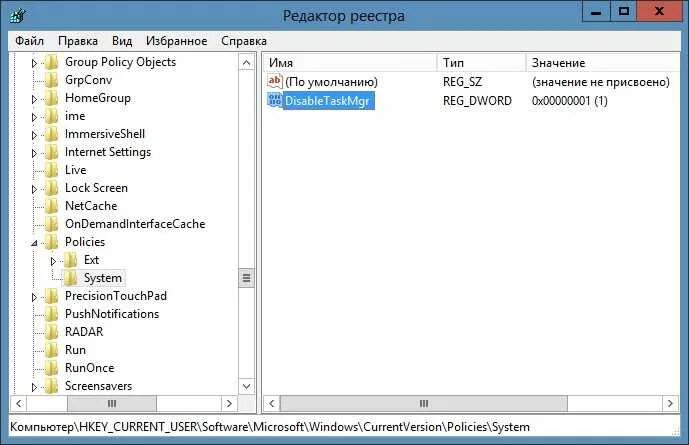The image size is (689, 445).
Task: Click the PrecisionTouchPad folder icon
Action: pos(52,296)
